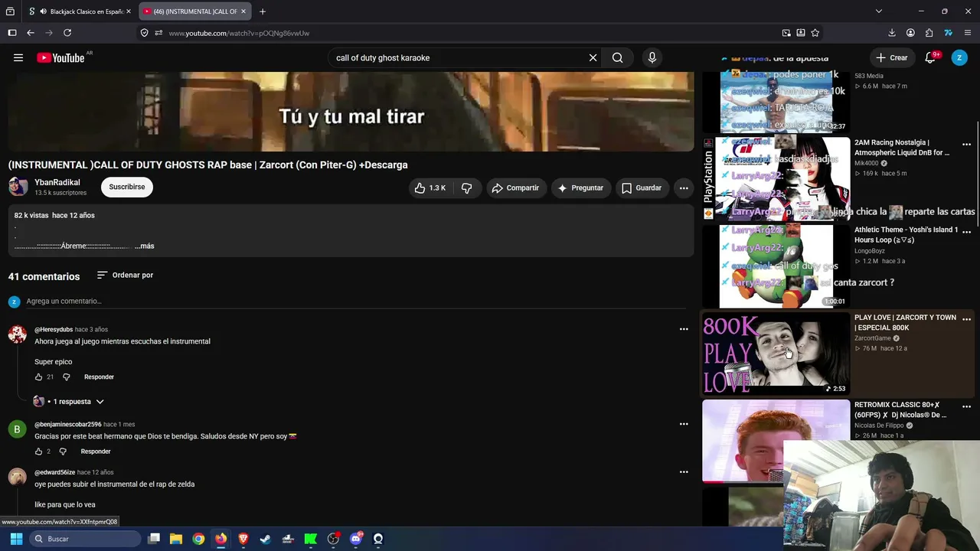Expand description with ...más
980x551 pixels.
tap(145, 246)
